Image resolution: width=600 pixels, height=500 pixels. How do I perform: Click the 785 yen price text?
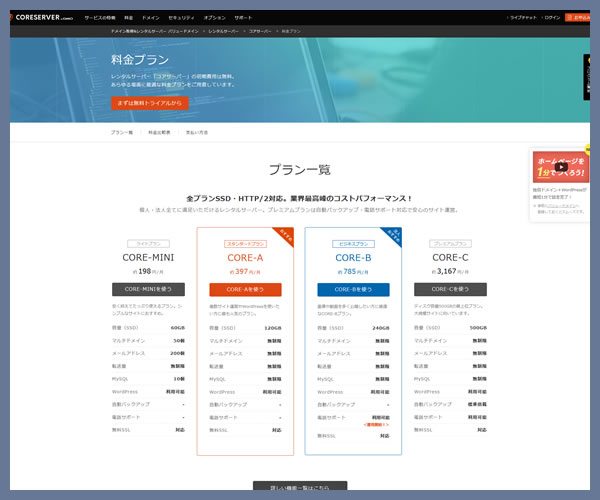pyautogui.click(x=353, y=272)
